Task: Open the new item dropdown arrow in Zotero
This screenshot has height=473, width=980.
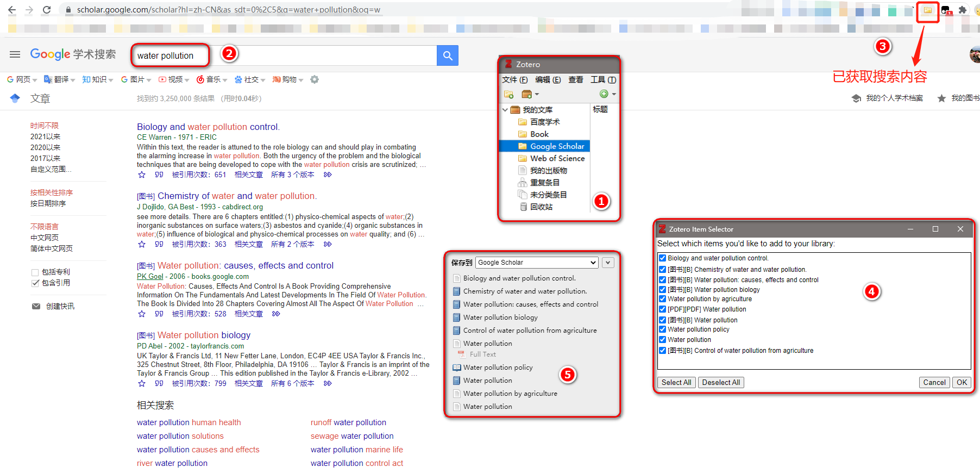Action: click(x=614, y=95)
